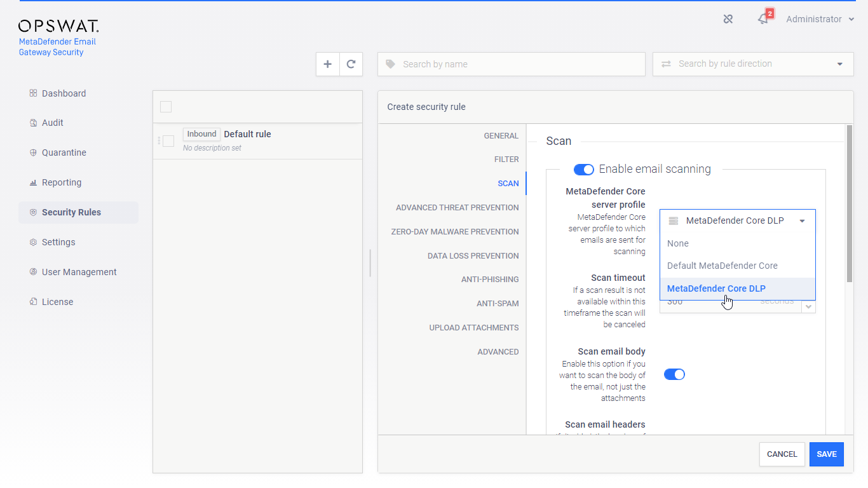Screen dimensions: 868x488
Task: Click the Settings gear icon
Action: click(x=34, y=242)
